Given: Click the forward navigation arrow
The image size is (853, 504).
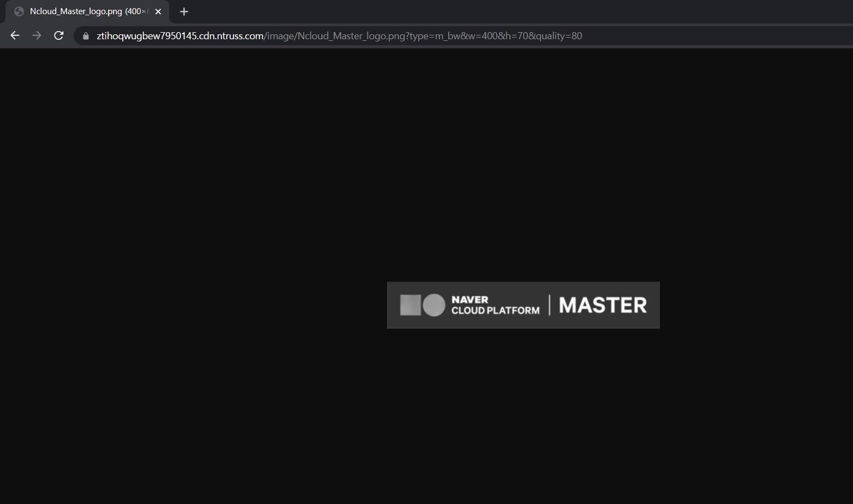Looking at the screenshot, I should pyautogui.click(x=37, y=35).
